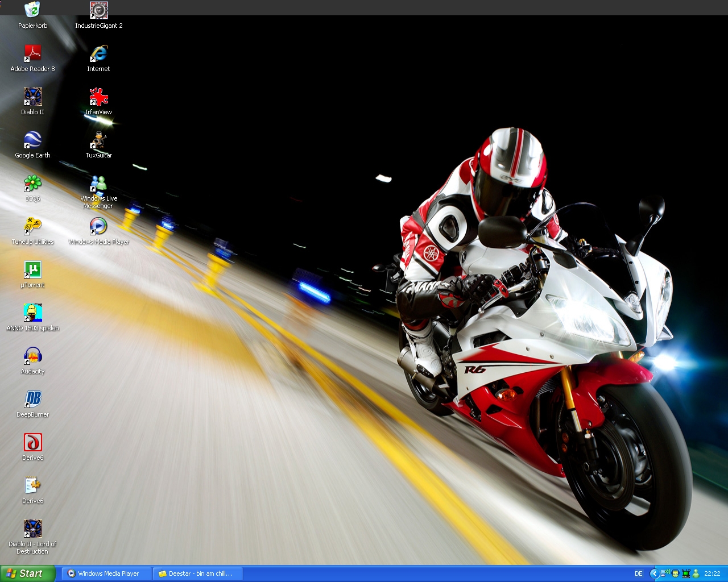
Task: Switch to Windows Media Player taskbar button
Action: [x=107, y=573]
